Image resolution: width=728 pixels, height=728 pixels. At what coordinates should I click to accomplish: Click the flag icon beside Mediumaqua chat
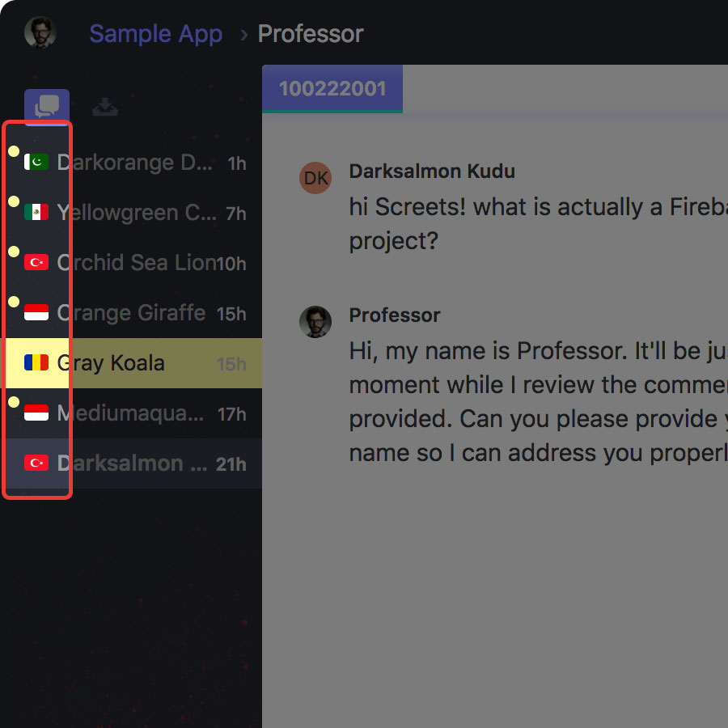(36, 413)
